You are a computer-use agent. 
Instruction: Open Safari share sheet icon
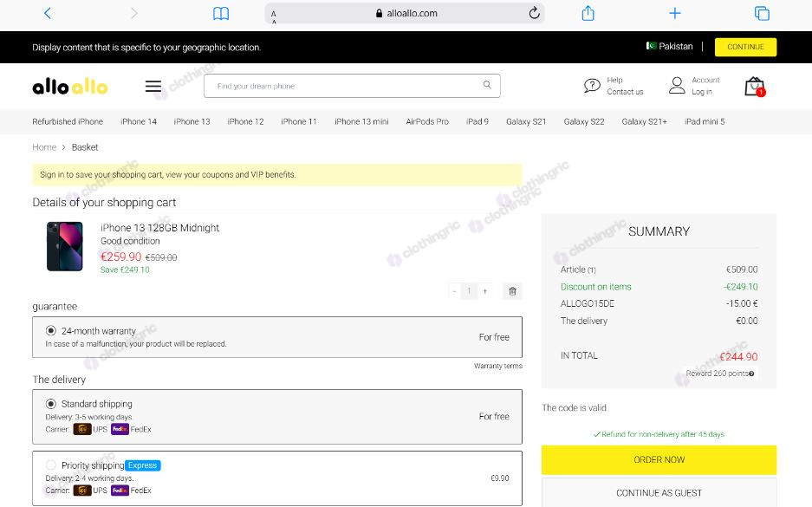click(588, 13)
